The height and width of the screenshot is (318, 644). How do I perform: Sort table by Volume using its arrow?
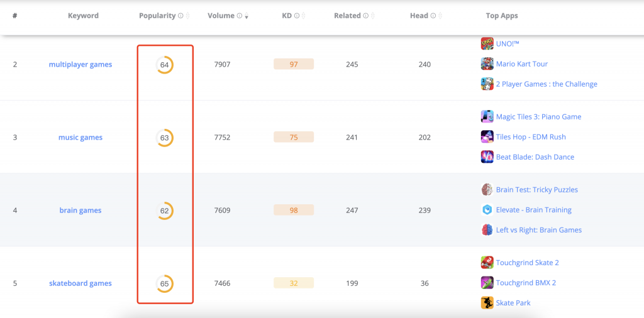pos(247,16)
